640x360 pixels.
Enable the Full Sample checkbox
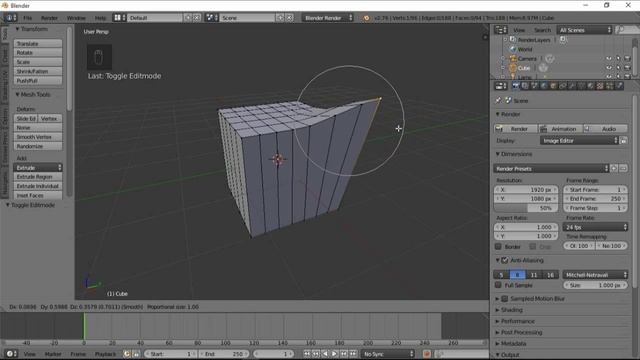(x=498, y=285)
